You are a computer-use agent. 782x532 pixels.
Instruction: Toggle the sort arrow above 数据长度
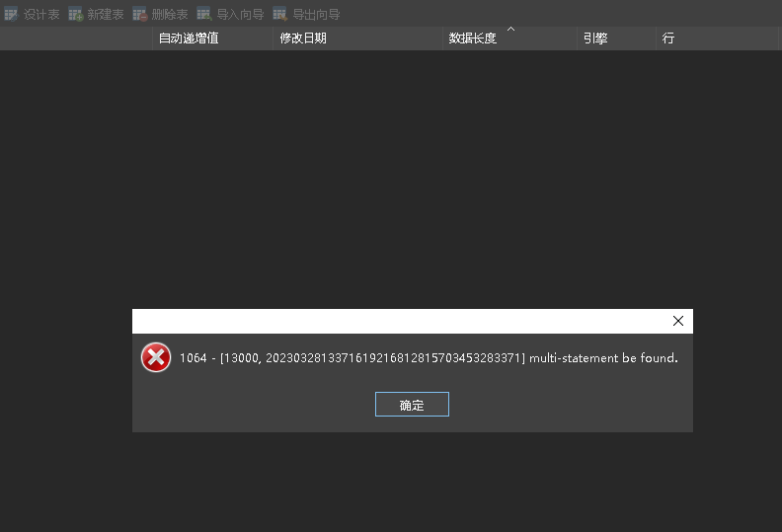[510, 30]
